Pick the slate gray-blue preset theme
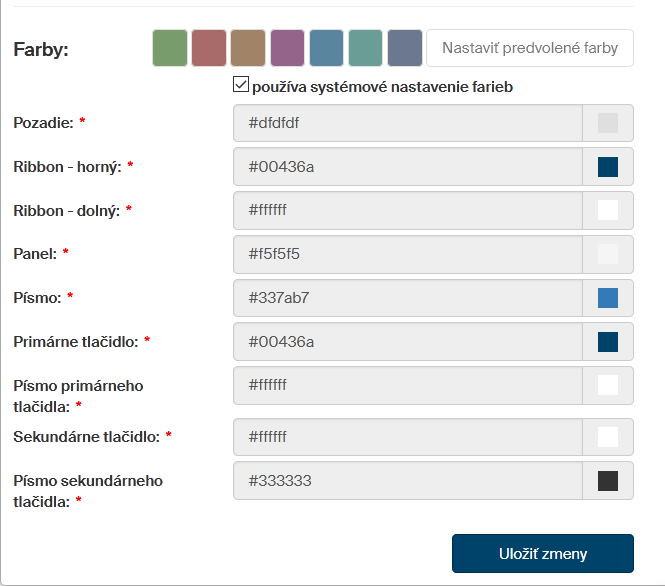The width and height of the screenshot is (665, 586). click(x=405, y=48)
